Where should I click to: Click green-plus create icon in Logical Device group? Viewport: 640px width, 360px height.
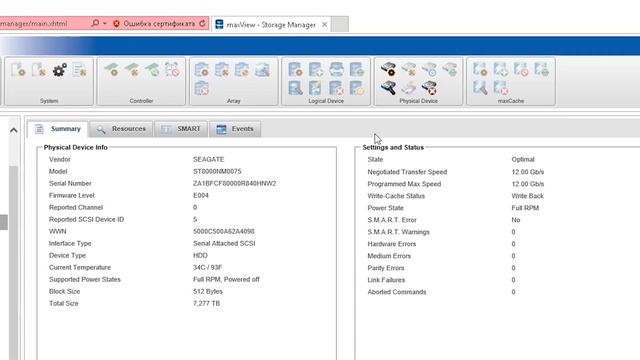click(x=316, y=70)
